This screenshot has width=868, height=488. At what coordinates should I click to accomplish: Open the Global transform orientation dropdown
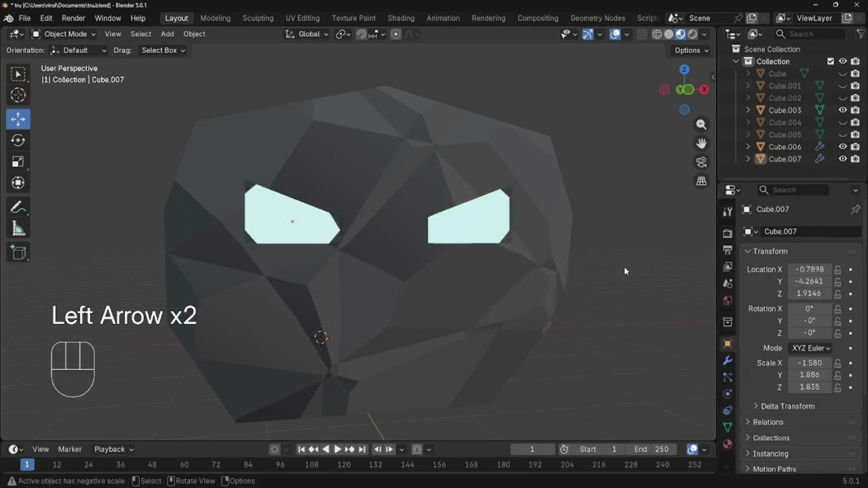307,34
